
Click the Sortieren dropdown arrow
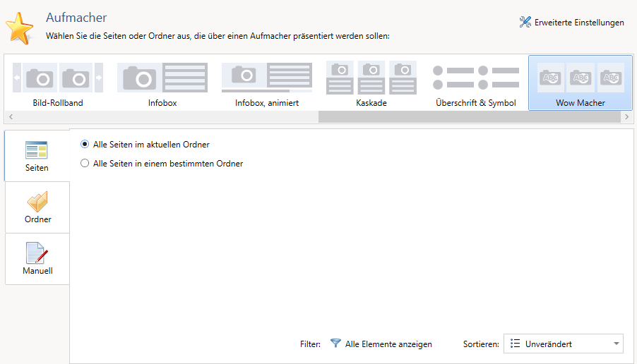(617, 344)
